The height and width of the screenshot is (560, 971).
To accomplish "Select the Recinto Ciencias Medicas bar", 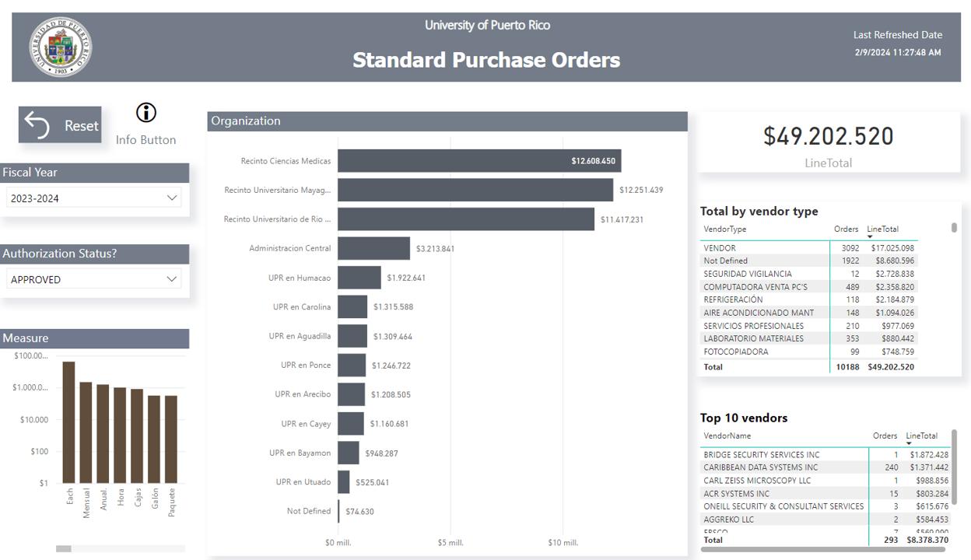I will 478,161.
